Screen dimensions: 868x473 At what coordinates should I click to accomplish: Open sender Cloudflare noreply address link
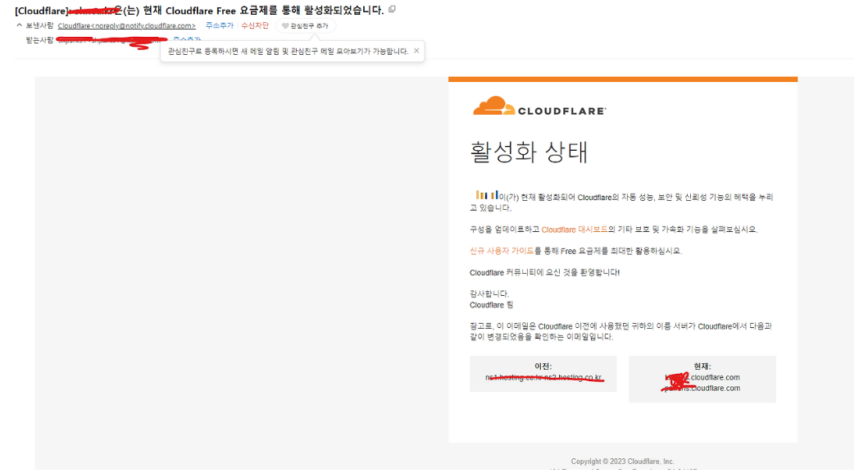pos(127,26)
